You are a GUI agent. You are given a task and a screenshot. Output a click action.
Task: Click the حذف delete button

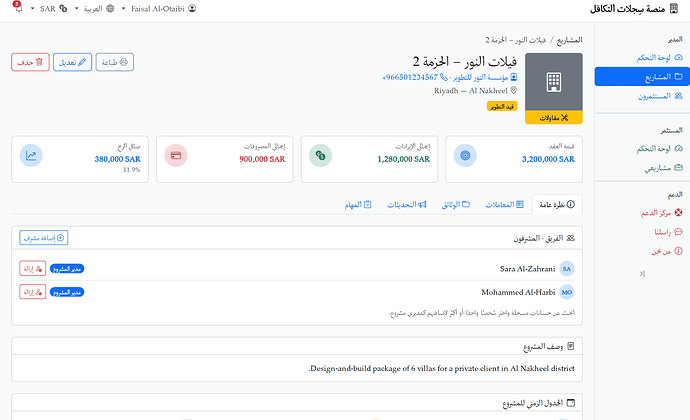[x=30, y=62]
